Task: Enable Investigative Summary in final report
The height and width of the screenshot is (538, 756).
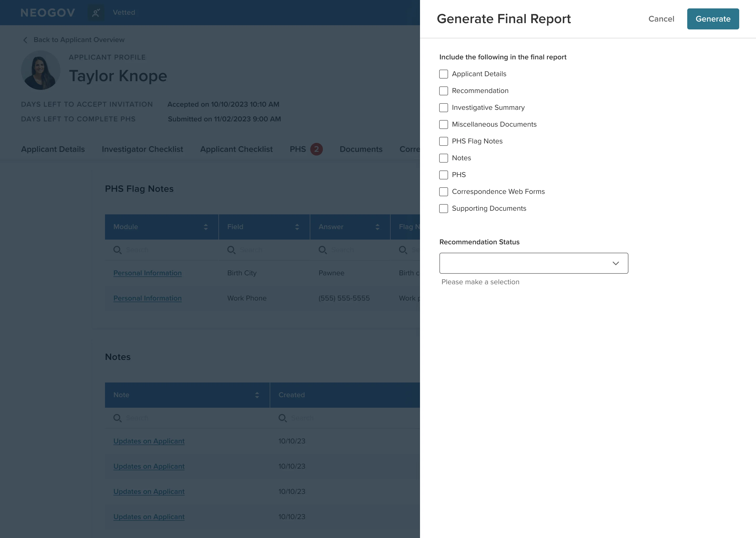Action: click(x=444, y=108)
